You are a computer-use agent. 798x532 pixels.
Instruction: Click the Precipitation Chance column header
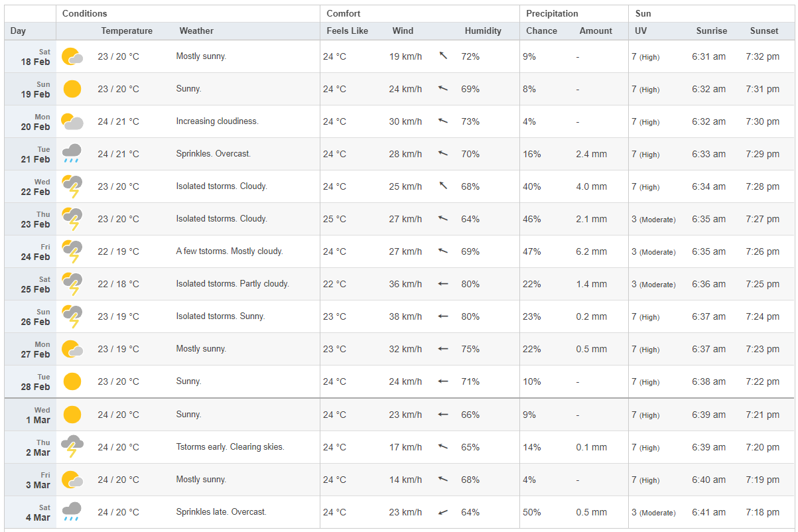(x=542, y=31)
